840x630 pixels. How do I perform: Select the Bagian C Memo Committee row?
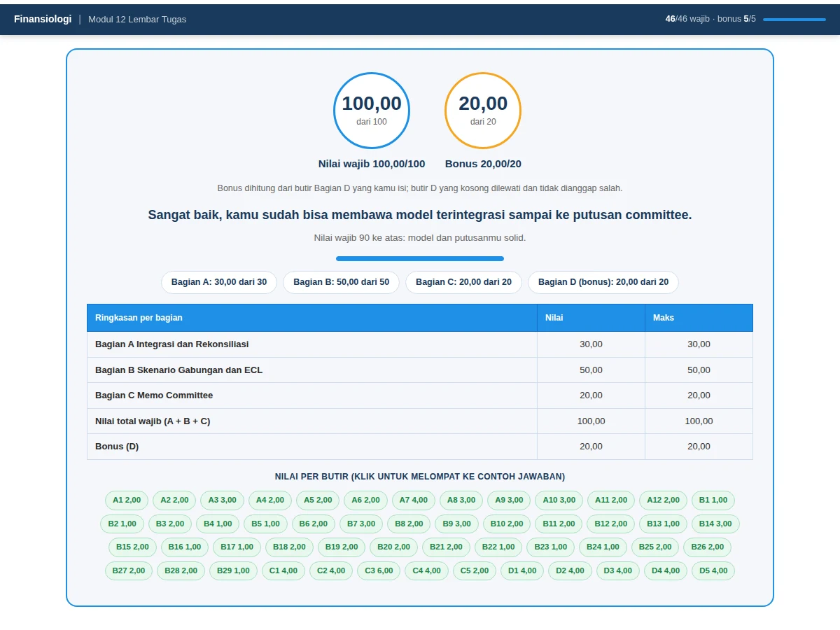[x=420, y=395]
